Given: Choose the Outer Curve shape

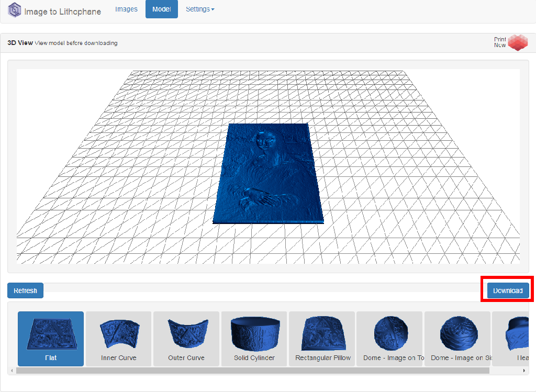Looking at the screenshot, I should (x=186, y=339).
